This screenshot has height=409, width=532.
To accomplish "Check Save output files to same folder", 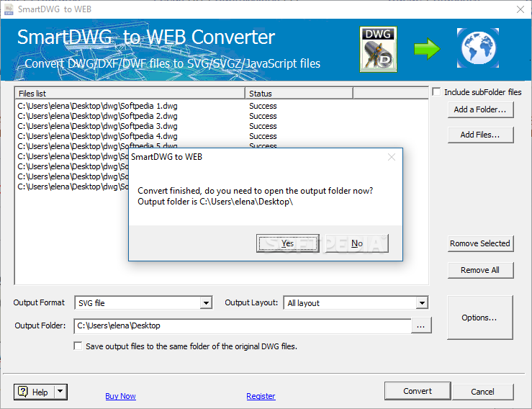I will [x=78, y=346].
